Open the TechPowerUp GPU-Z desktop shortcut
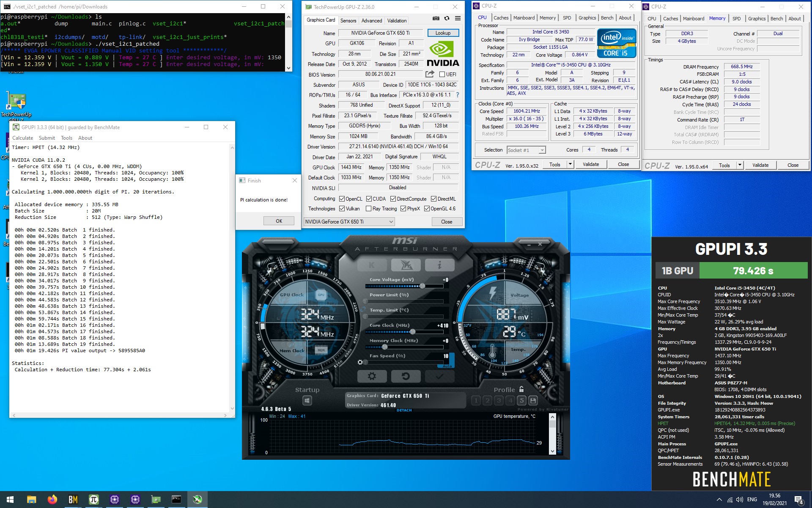The image size is (812, 508). click(16, 106)
